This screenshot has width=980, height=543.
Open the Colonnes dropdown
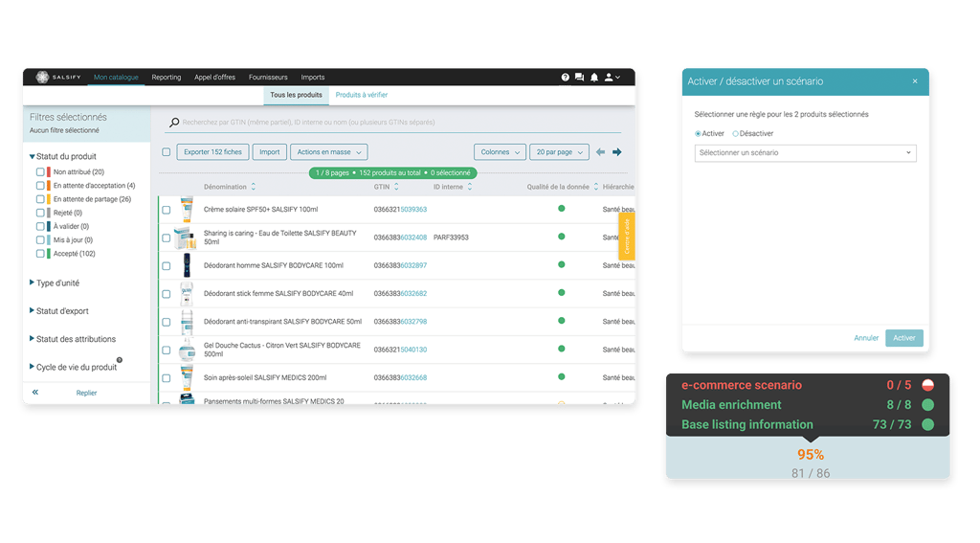[500, 152]
